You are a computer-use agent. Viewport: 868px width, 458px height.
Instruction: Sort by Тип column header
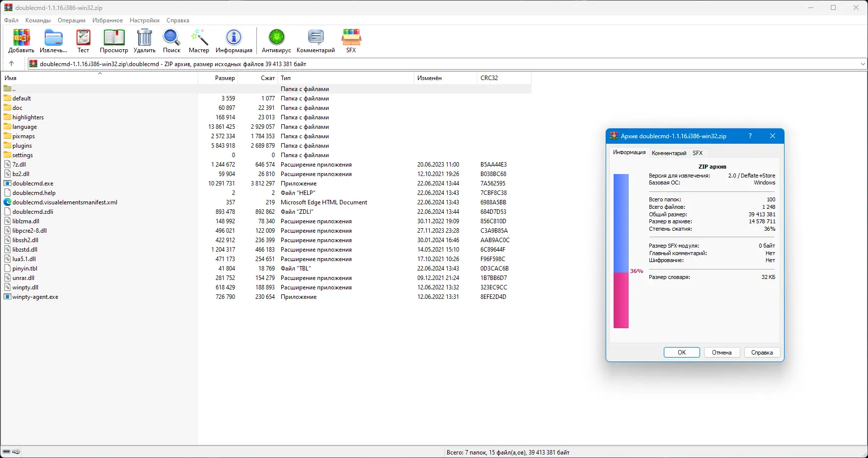tap(345, 78)
